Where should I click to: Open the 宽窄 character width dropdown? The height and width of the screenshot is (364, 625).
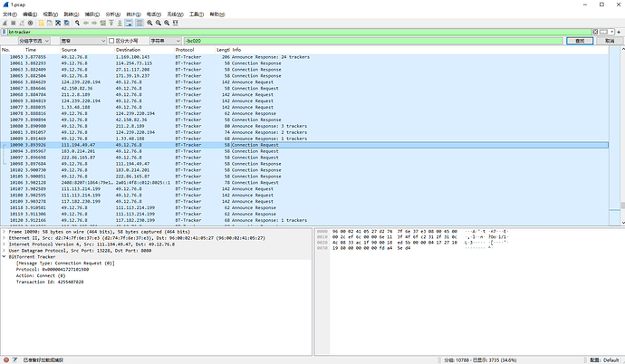coord(83,41)
